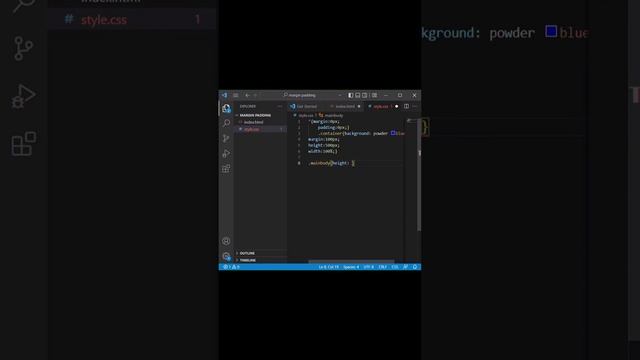Image resolution: width=640 pixels, height=360 pixels.
Task: Click the unsaved dot on index.html tab
Action: (x=359, y=107)
